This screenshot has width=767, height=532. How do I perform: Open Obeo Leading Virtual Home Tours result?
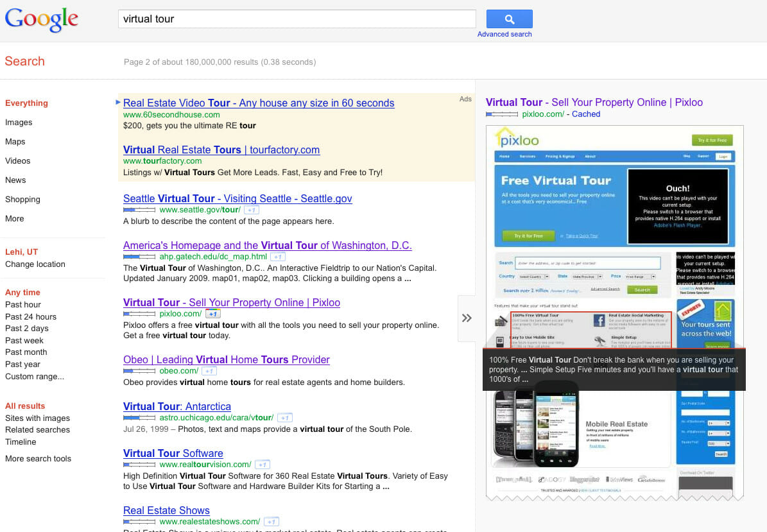(x=227, y=360)
